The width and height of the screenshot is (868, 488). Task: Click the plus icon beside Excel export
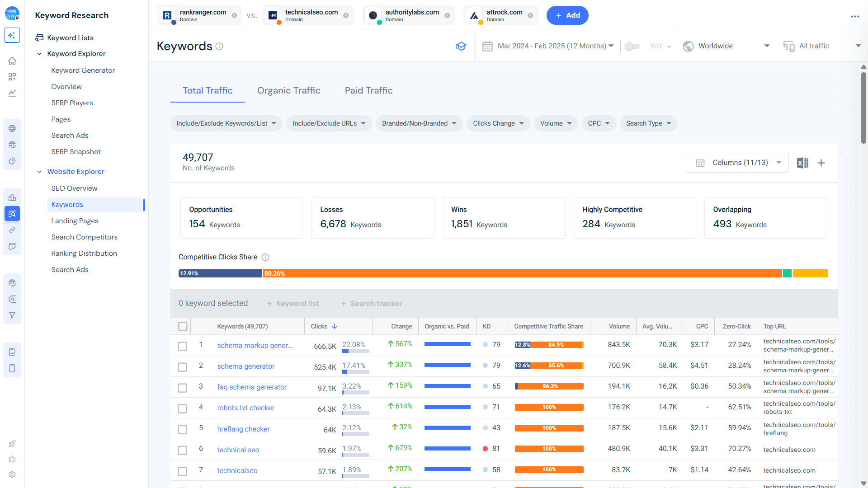point(821,163)
